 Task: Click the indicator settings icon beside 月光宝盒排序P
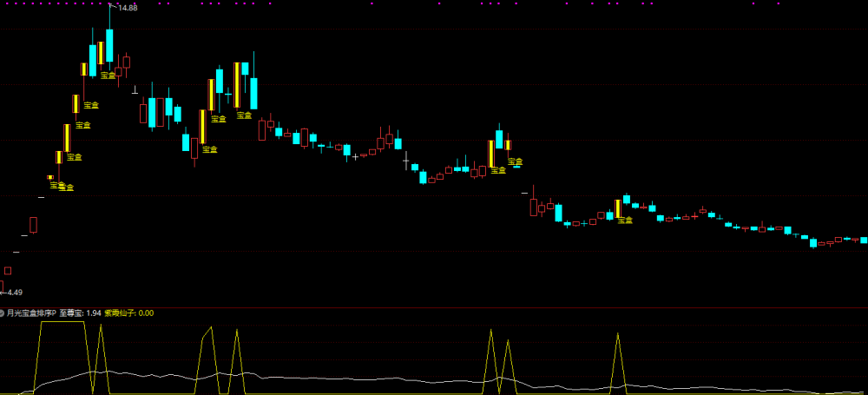3,313
